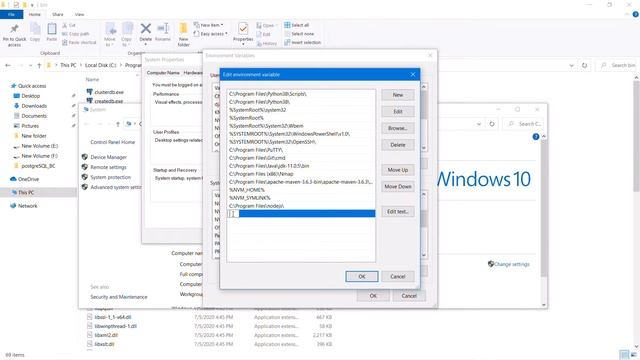Select the %SystemRoot%\system32 entry
Viewport: 640px width, 360px height.
tap(301, 110)
